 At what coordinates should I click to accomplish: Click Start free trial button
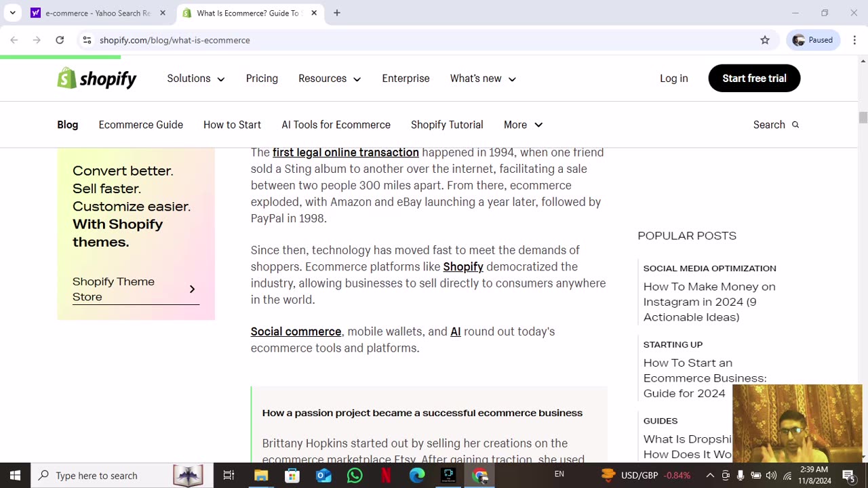tap(754, 79)
